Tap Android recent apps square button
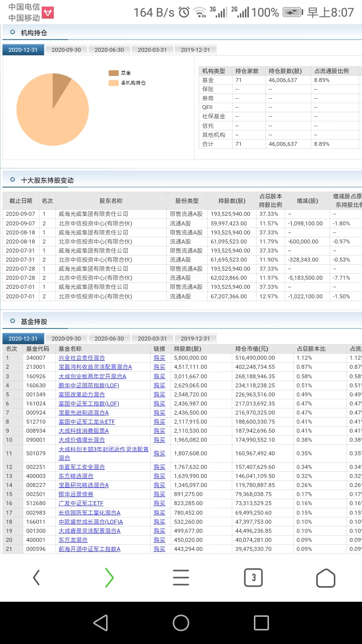362x644 pixels. pyautogui.click(x=261, y=623)
